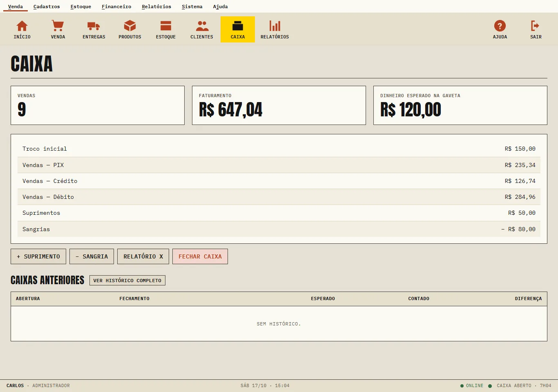Add a Suprimento to the register
The width and height of the screenshot is (558, 392).
pyautogui.click(x=38, y=256)
